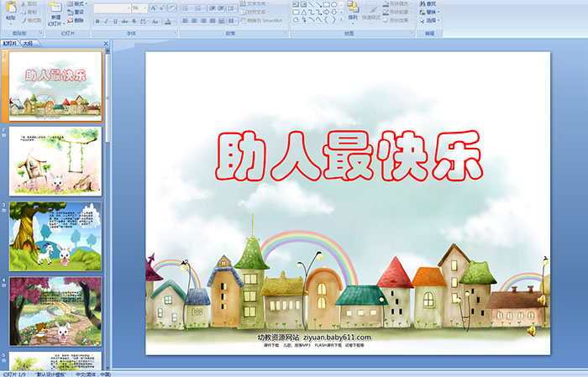Select the slide 3 thumbnail with blue sky
This screenshot has height=377, width=588.
(x=55, y=236)
